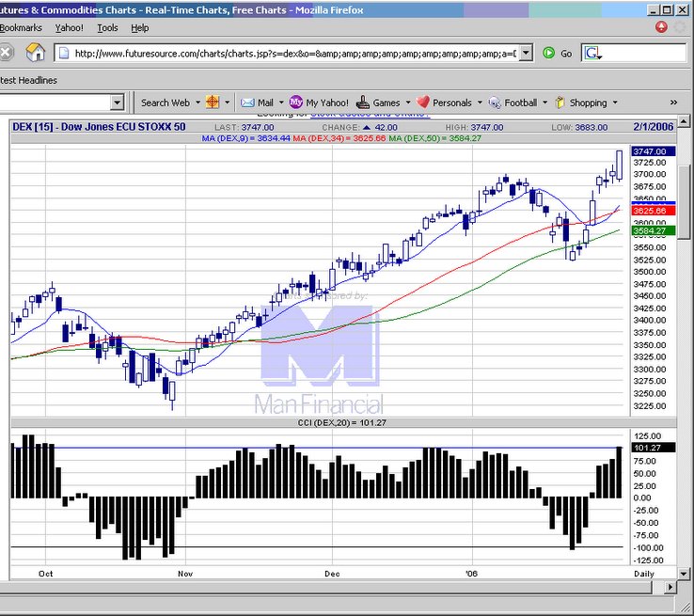Click the Latest Headlines bookmark
The image size is (694, 616).
tap(28, 80)
